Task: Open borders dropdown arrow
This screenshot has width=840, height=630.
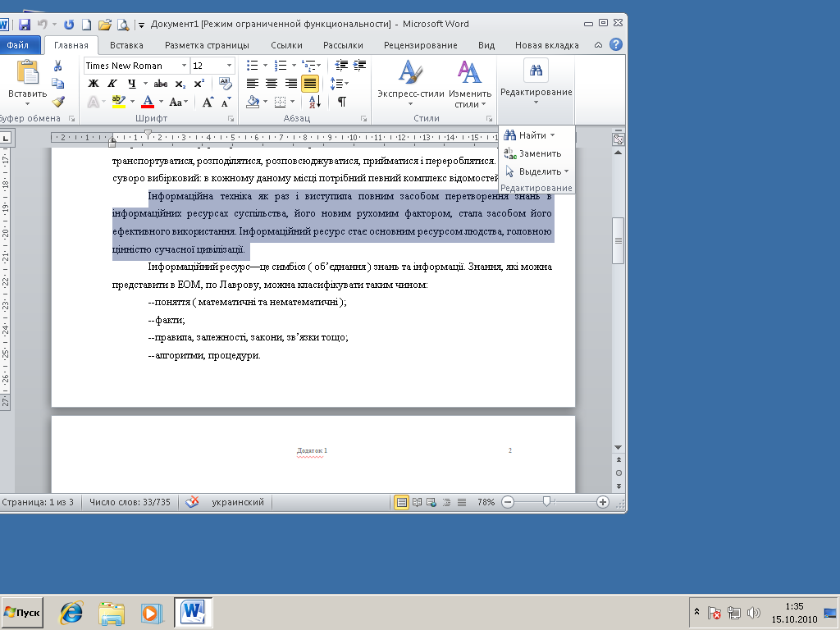Action: (293, 102)
